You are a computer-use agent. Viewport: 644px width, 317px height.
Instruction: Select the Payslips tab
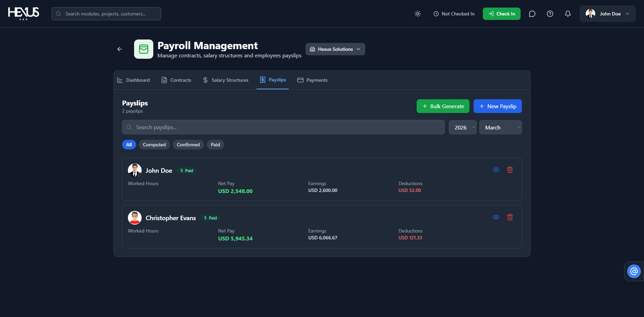click(273, 80)
